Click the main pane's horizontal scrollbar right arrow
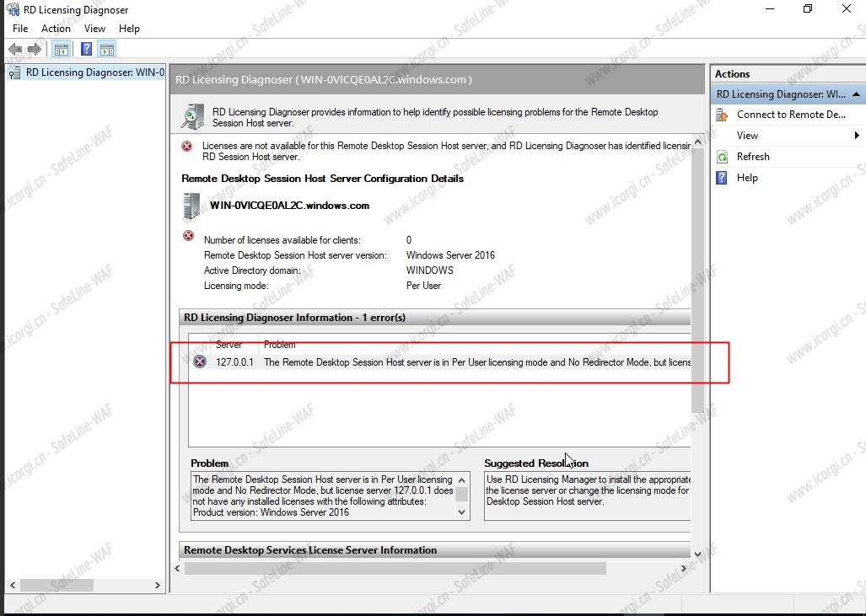 point(684,569)
